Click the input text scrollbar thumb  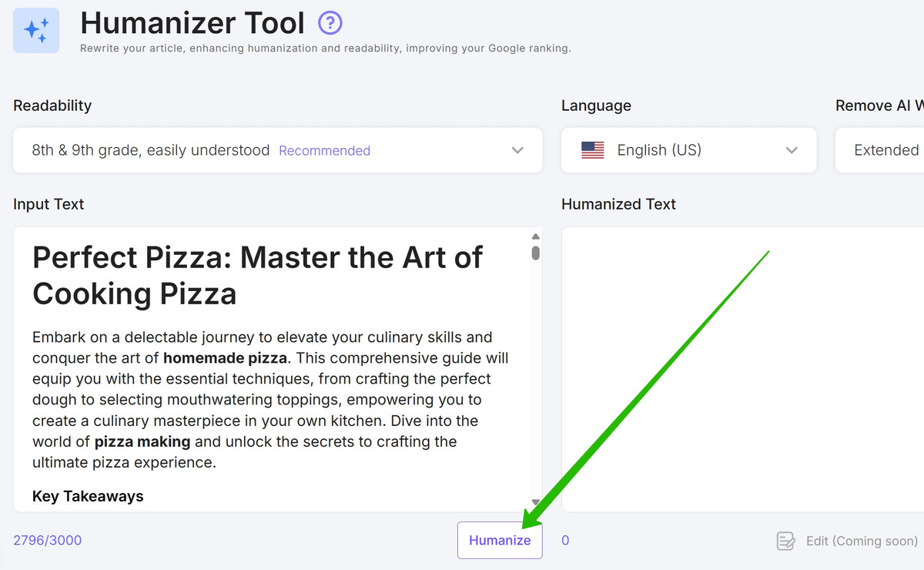tap(536, 253)
